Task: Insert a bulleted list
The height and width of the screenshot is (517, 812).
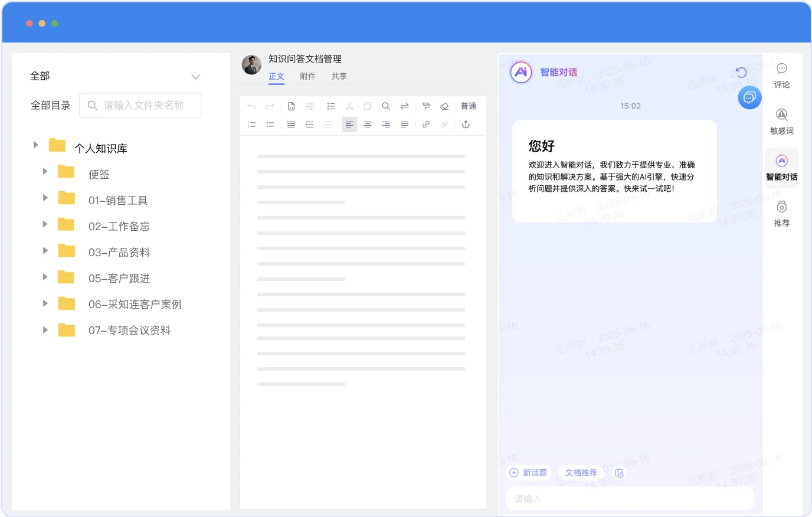Action: click(x=270, y=125)
